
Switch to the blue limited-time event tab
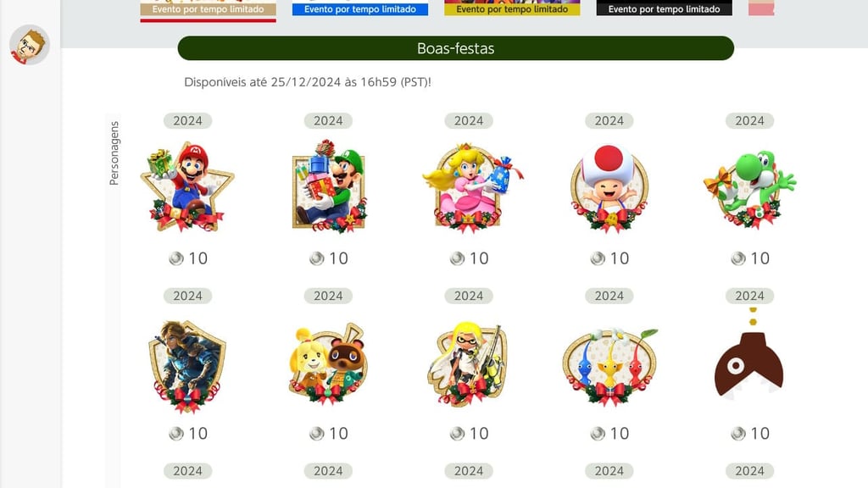(359, 8)
